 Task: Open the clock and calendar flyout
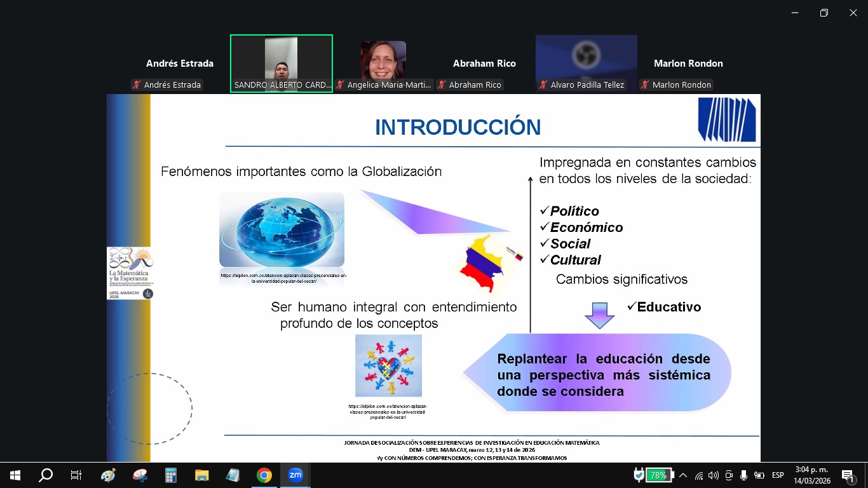[811, 475]
